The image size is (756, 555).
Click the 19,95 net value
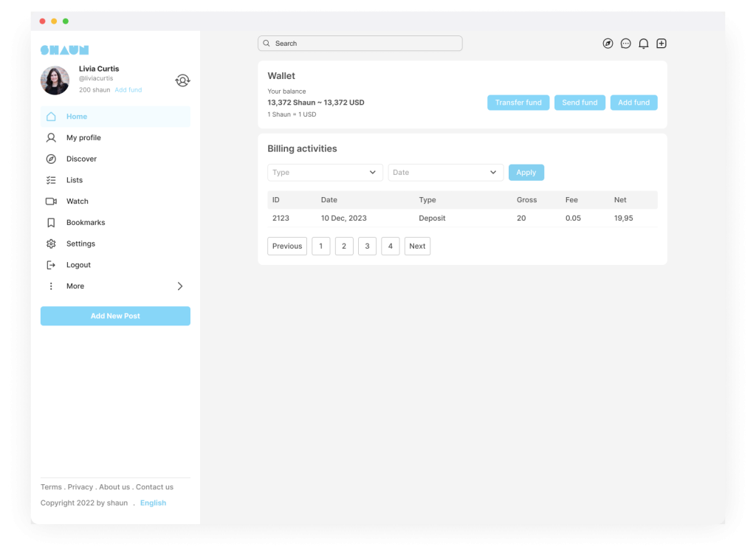[x=623, y=218]
